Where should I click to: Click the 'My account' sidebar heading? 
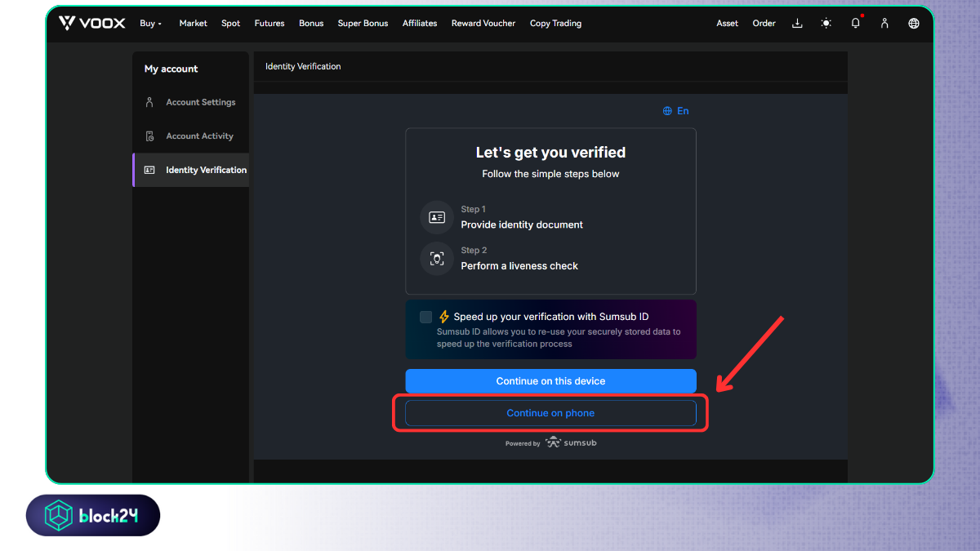[x=171, y=69]
